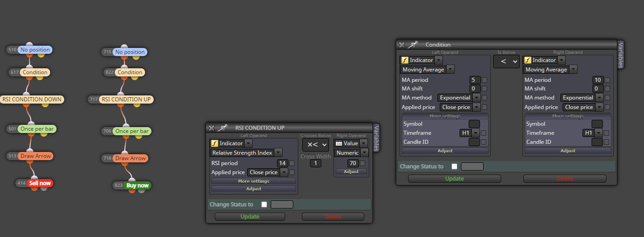Pin the Condition settings panel
This screenshot has width=644, height=237.
coord(413,45)
